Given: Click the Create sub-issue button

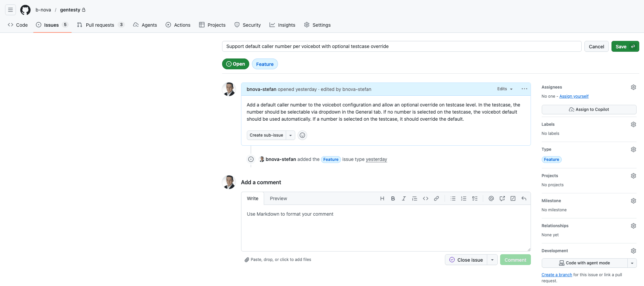Looking at the screenshot, I should [x=266, y=135].
